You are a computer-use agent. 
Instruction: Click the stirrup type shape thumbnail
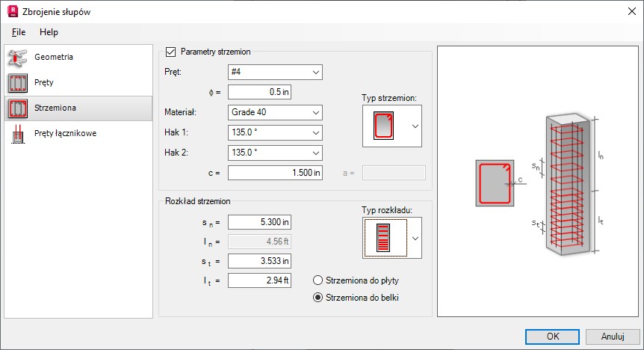pyautogui.click(x=383, y=126)
